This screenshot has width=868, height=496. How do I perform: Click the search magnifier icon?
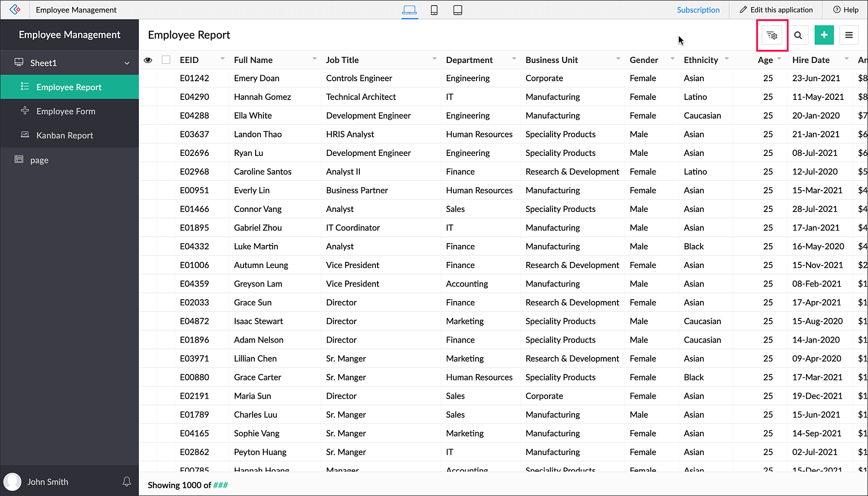(x=798, y=35)
